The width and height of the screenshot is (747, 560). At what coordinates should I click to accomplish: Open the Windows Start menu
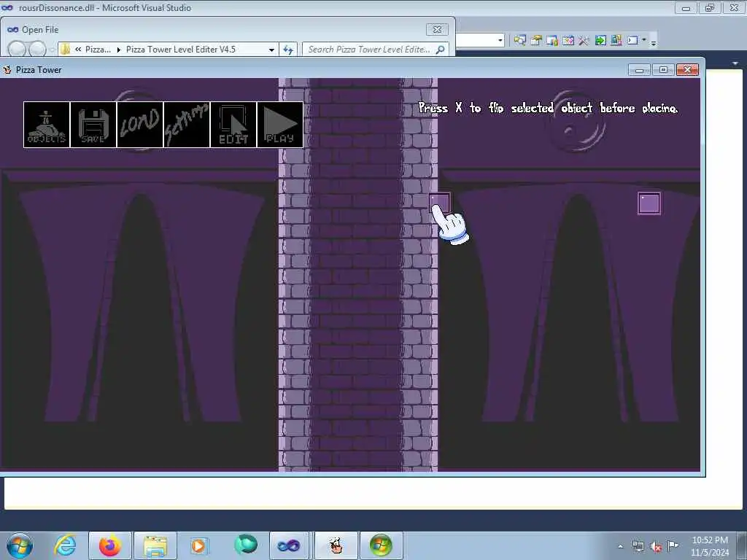pos(20,545)
